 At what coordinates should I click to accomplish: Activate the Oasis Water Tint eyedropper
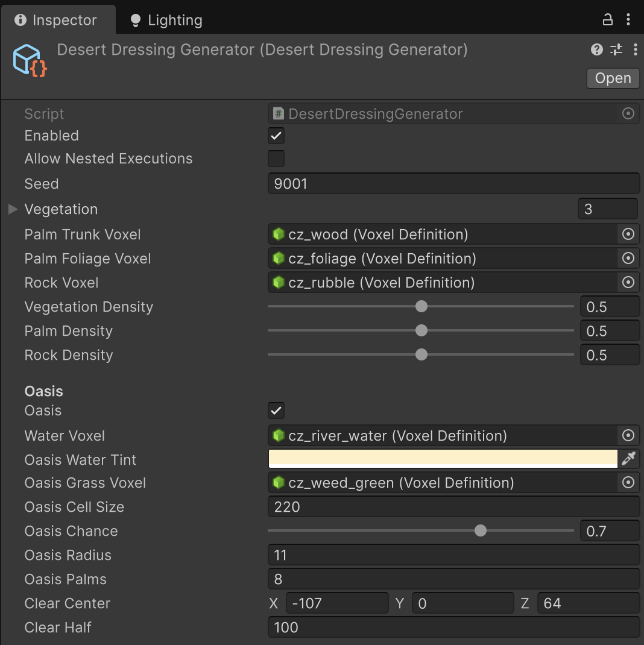tap(628, 459)
